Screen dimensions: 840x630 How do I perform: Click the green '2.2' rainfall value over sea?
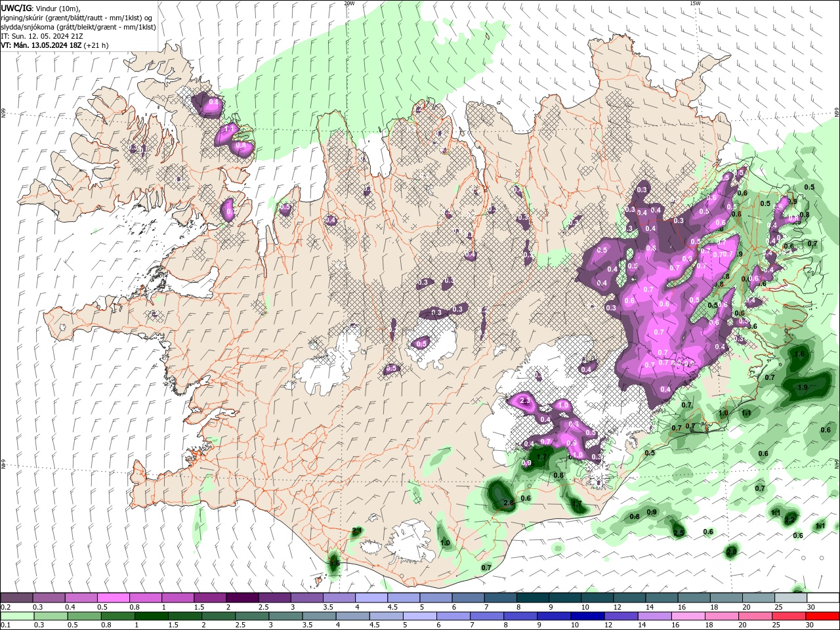[790, 519]
